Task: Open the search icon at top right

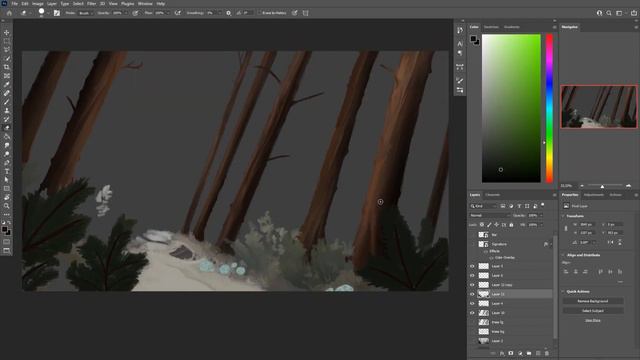Action: [x=609, y=13]
